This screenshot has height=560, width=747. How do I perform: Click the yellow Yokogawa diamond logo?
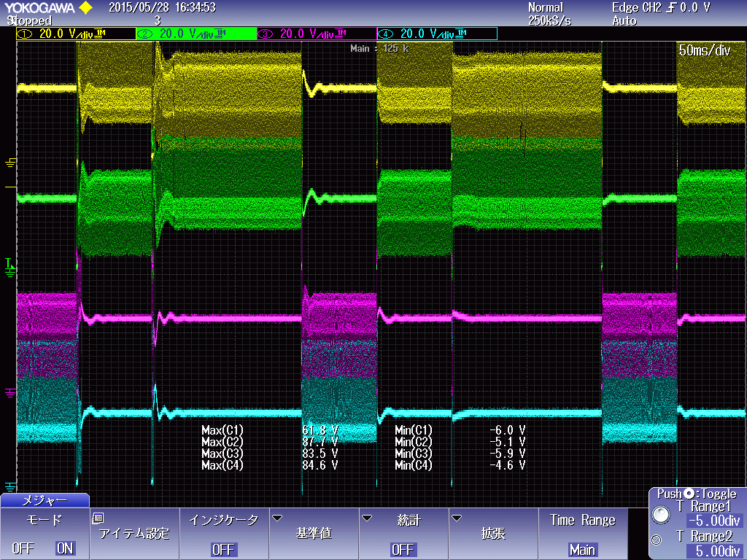(86, 7)
